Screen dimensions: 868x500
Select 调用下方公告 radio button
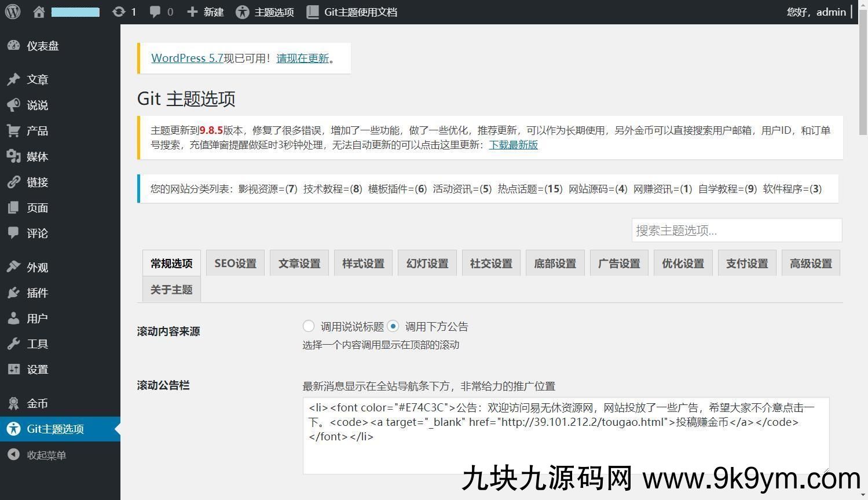point(393,326)
